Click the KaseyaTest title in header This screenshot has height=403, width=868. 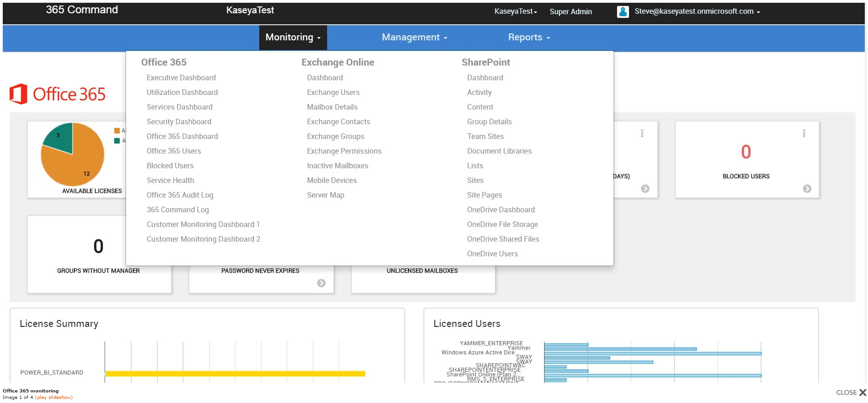click(x=250, y=10)
